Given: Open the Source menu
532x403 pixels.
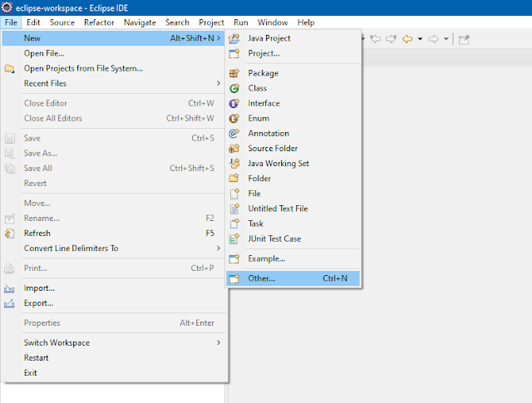Looking at the screenshot, I should [x=62, y=22].
